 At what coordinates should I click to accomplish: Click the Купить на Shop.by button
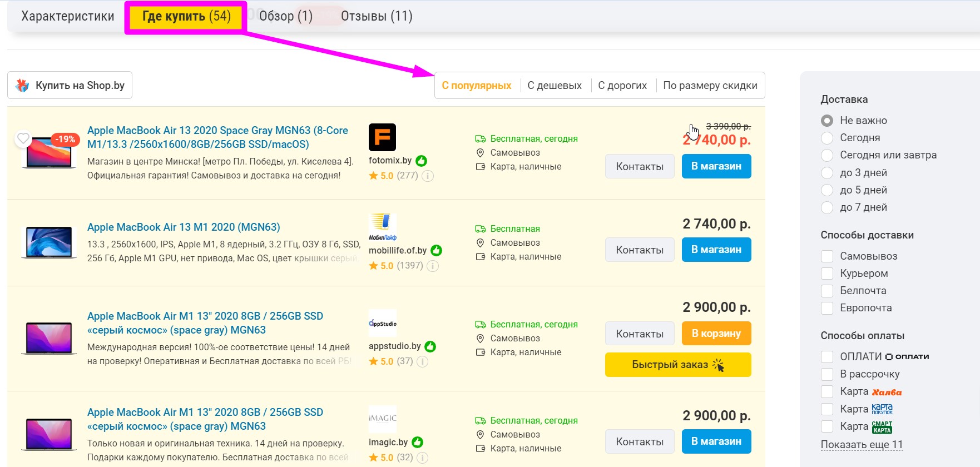pos(70,85)
